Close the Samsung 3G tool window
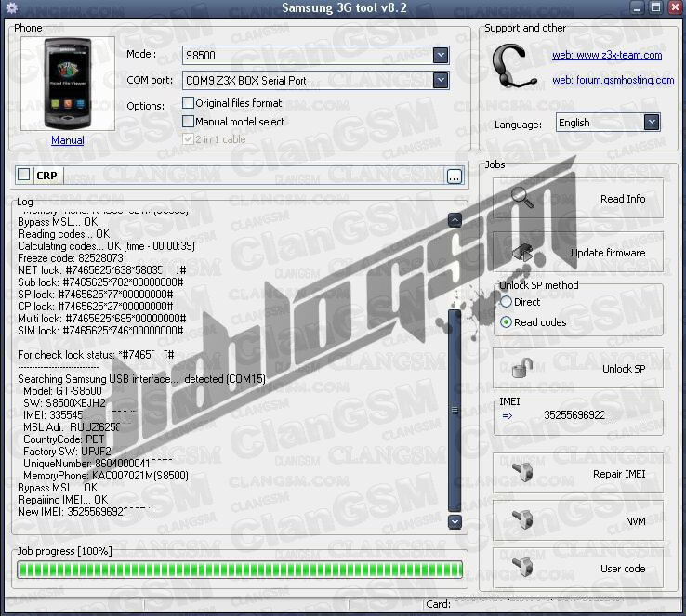This screenshot has height=616, width=686. click(675, 7)
